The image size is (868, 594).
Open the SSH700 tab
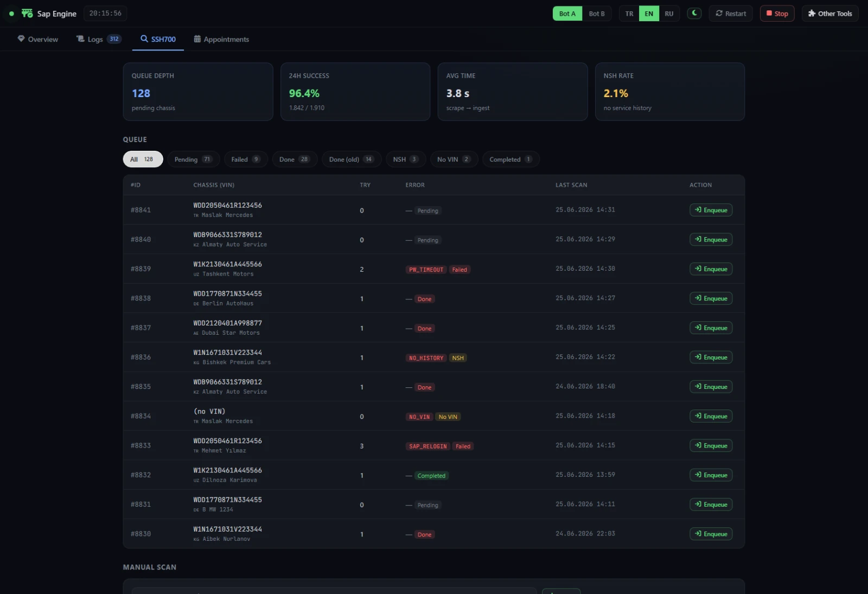click(158, 39)
